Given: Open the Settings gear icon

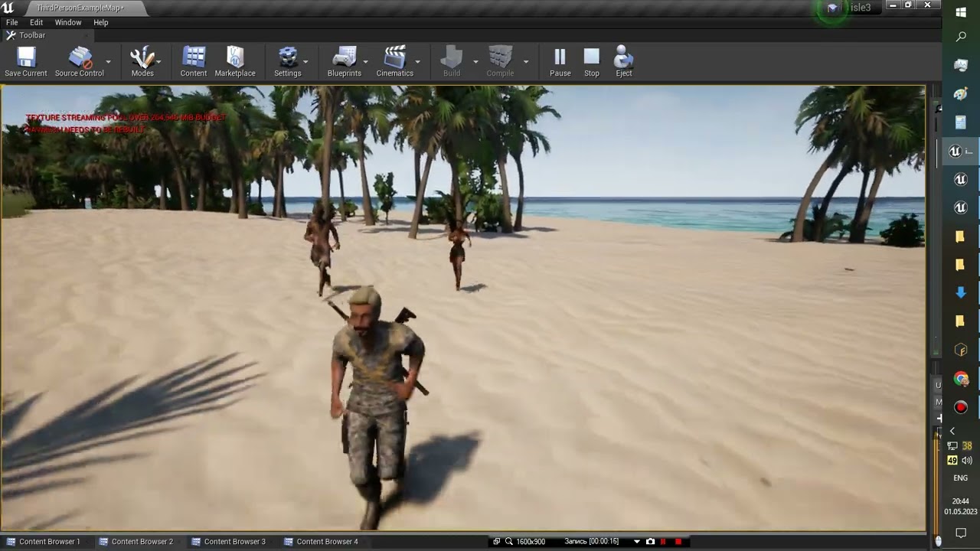Looking at the screenshot, I should point(288,61).
